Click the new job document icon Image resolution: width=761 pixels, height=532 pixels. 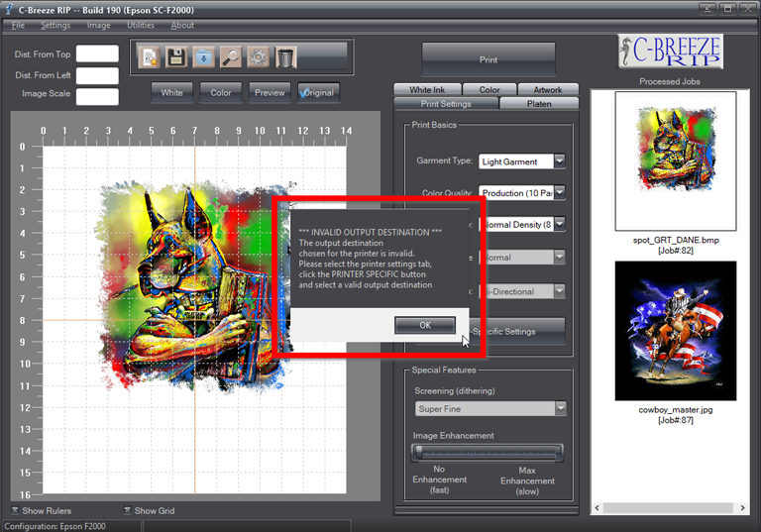(x=150, y=57)
